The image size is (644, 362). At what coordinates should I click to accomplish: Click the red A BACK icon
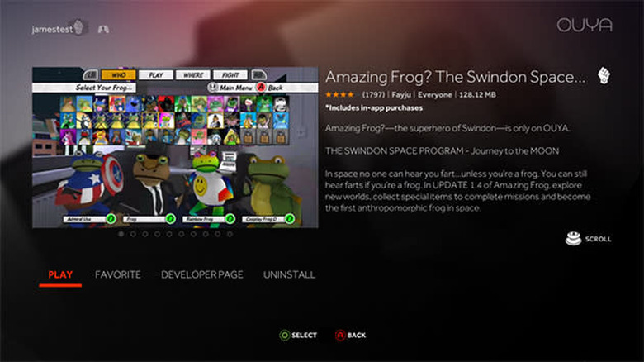click(340, 336)
